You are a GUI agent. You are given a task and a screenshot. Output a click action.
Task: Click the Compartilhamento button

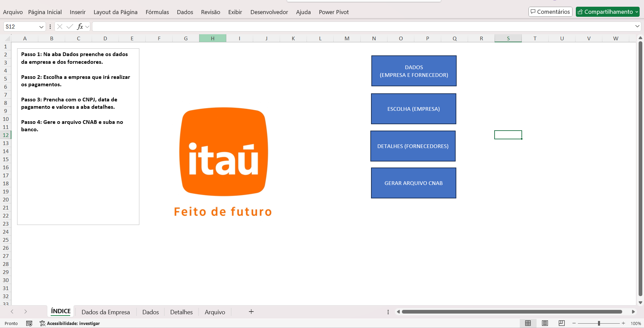(604, 11)
